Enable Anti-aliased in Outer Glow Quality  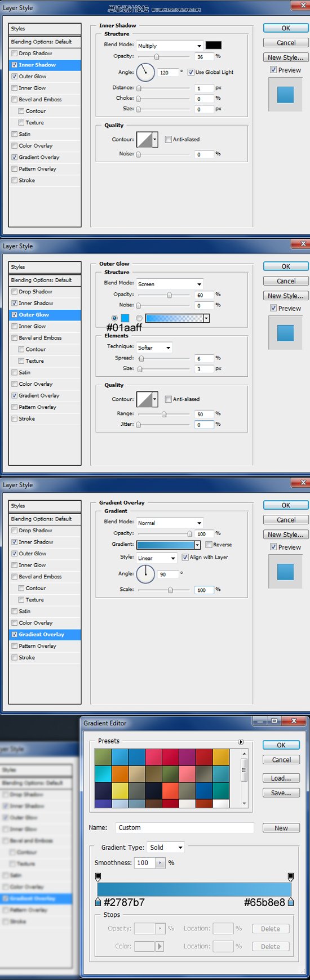click(169, 399)
